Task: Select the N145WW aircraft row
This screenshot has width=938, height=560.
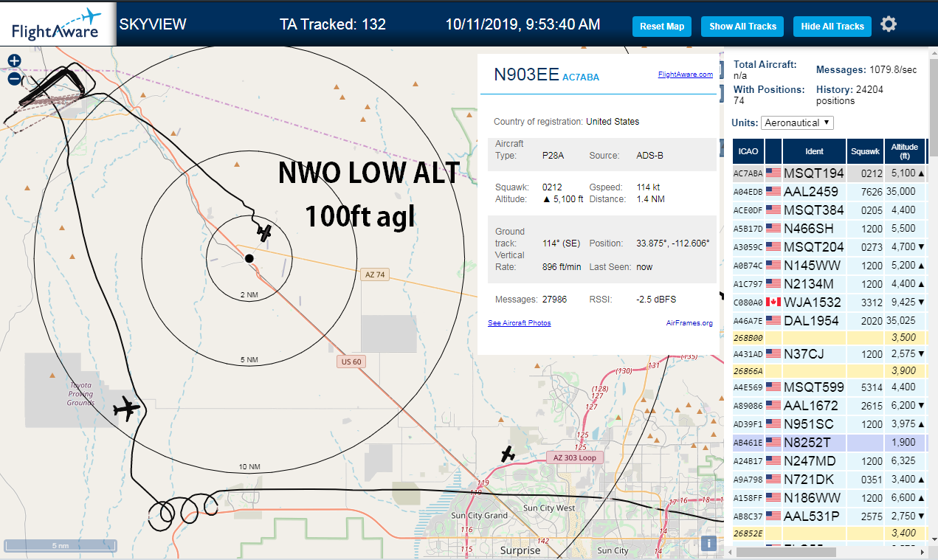Action: click(830, 266)
